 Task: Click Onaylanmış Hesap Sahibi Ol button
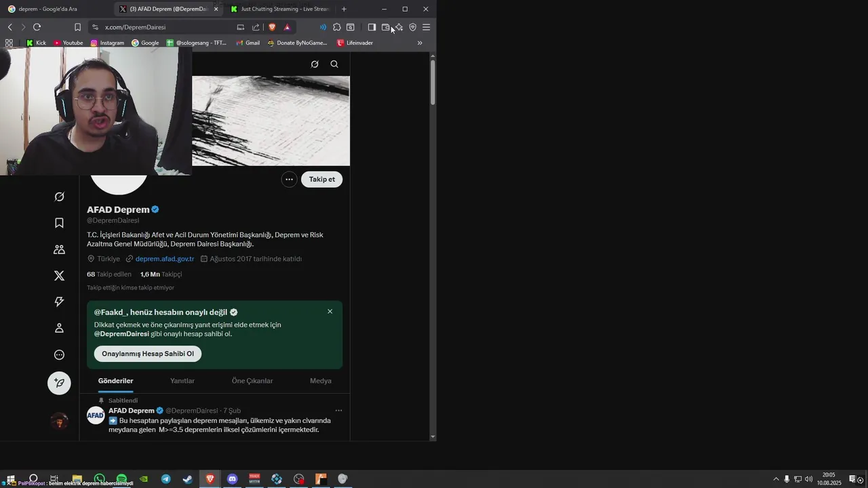click(x=148, y=354)
